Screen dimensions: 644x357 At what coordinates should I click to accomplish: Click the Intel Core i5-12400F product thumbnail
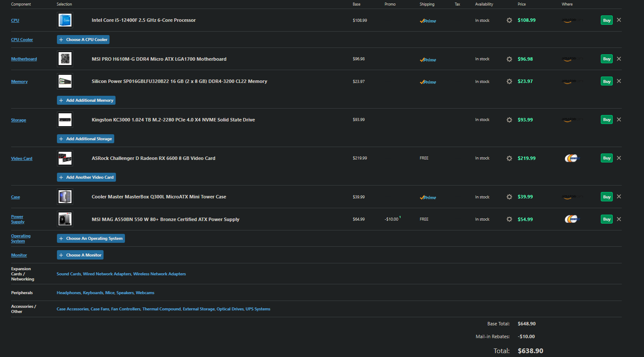click(x=65, y=20)
